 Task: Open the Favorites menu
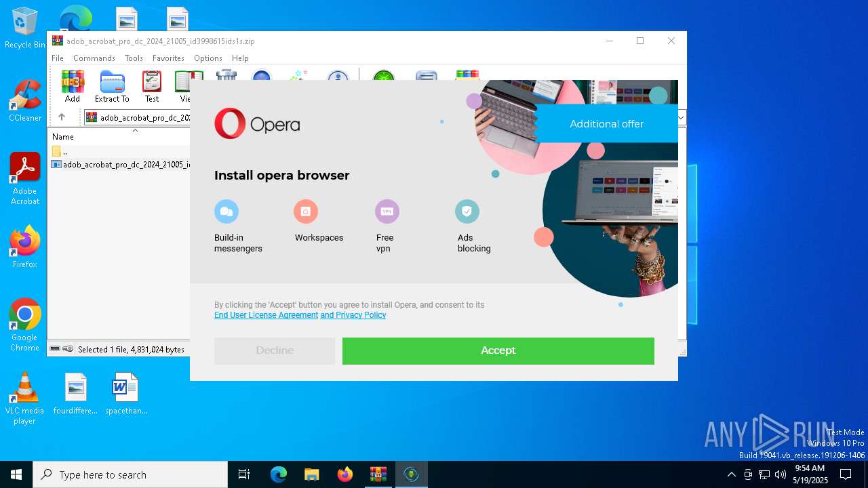pos(168,58)
